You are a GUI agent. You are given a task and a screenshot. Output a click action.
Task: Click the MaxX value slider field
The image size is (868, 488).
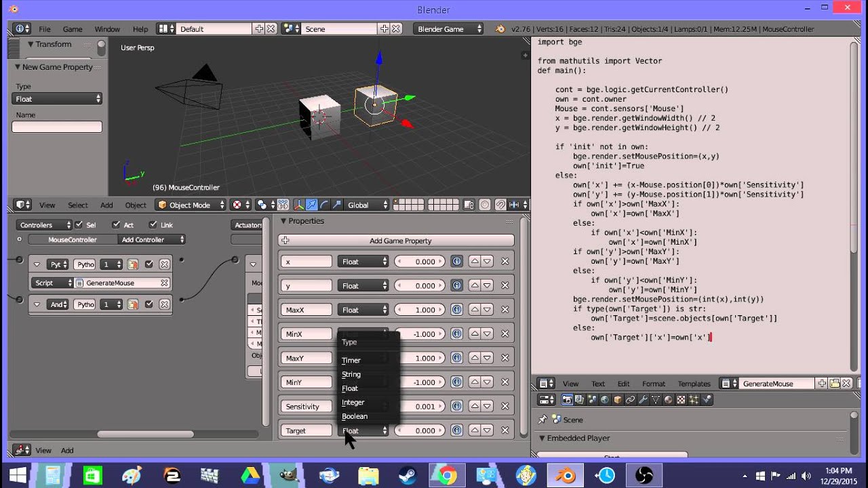coord(420,310)
